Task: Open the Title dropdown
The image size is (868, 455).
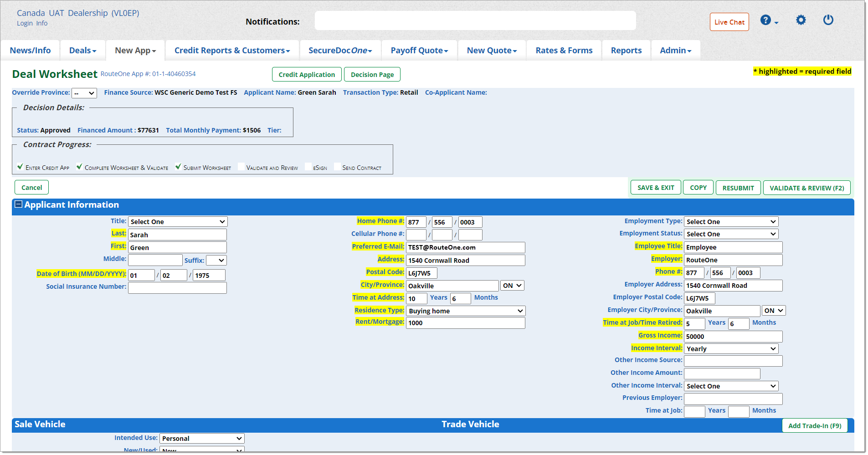Action: [178, 222]
